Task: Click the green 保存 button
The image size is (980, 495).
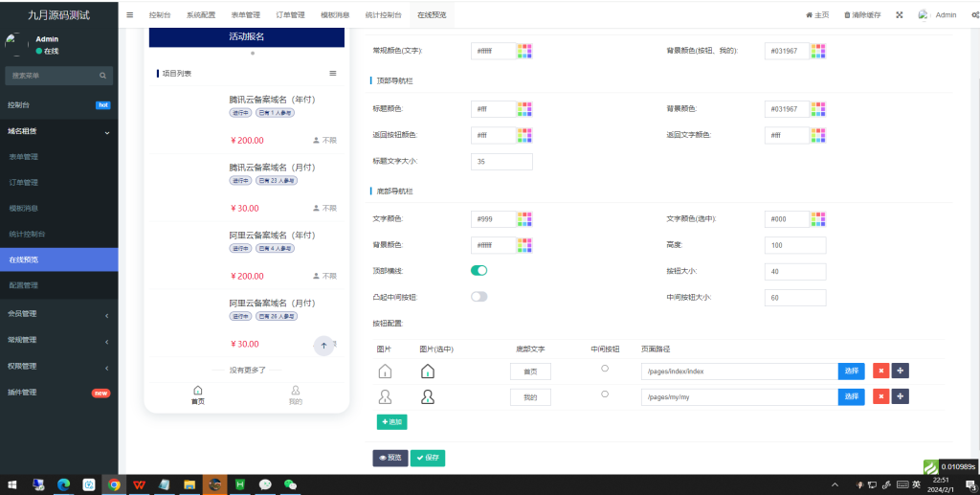Action: [428, 458]
